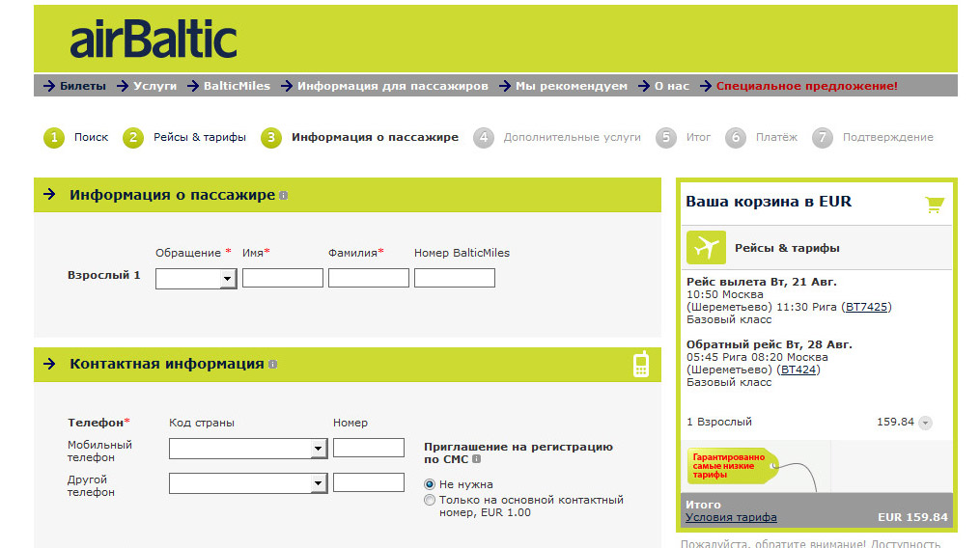
Task: Click the 159.84 adult fare amount
Action: tap(895, 422)
